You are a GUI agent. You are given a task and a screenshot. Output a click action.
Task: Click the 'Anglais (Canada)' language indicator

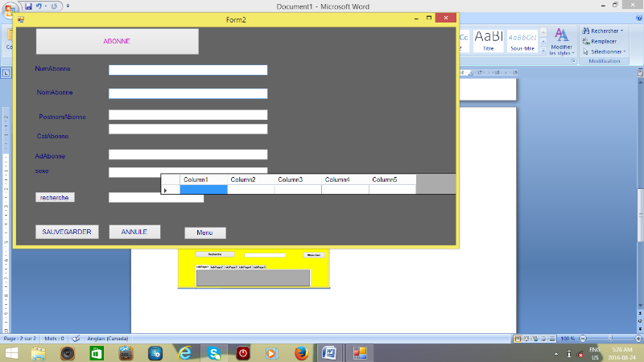pos(108,339)
